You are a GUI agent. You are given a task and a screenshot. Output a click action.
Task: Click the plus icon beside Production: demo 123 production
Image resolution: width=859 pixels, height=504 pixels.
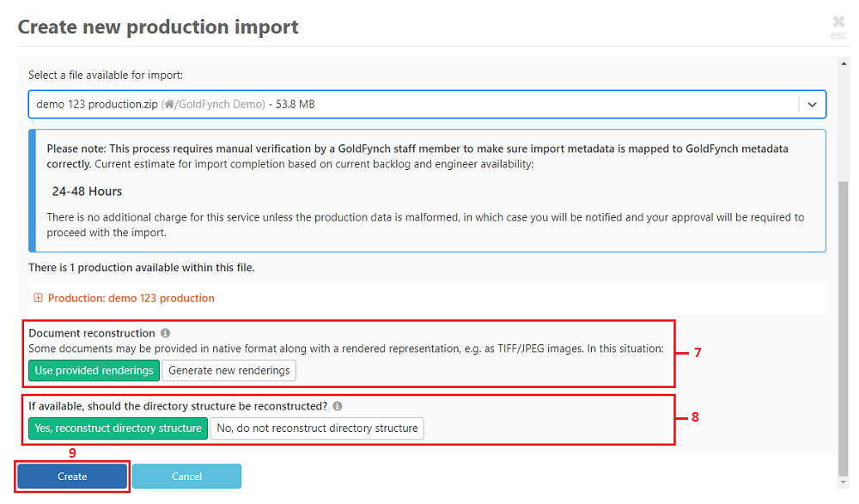(x=39, y=296)
